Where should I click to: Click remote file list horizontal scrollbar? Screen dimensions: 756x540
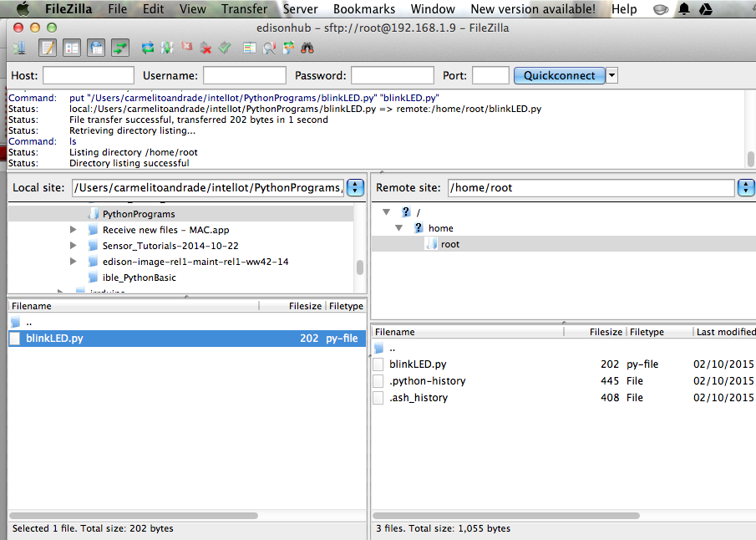(506, 516)
